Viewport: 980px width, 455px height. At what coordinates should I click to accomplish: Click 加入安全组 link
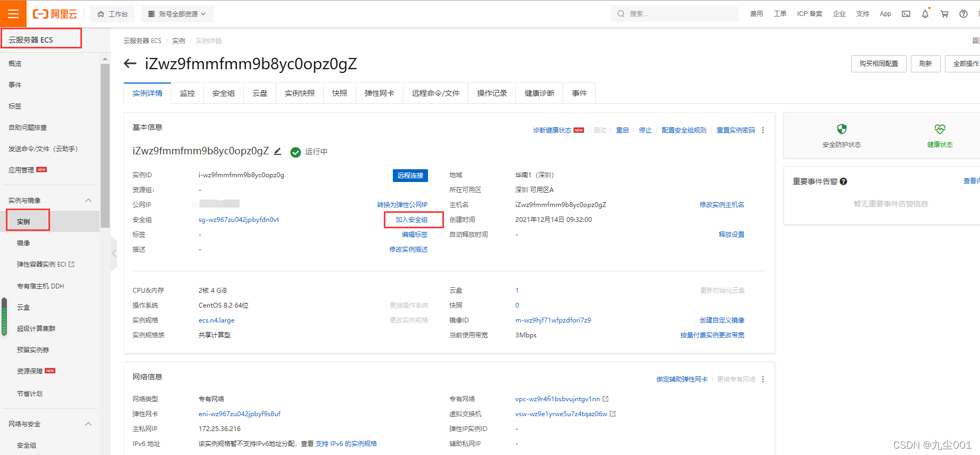(x=411, y=220)
